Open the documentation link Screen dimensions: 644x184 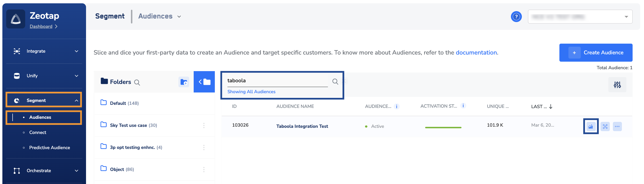tap(476, 53)
